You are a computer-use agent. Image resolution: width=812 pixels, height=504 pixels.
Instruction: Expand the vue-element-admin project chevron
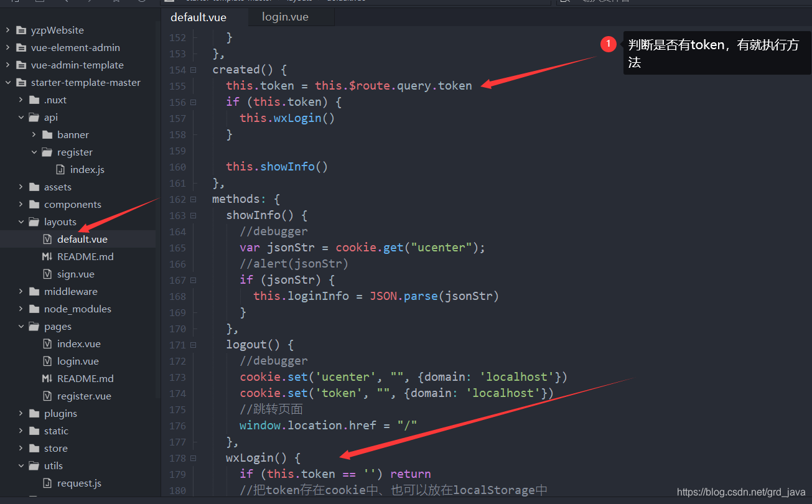point(7,47)
